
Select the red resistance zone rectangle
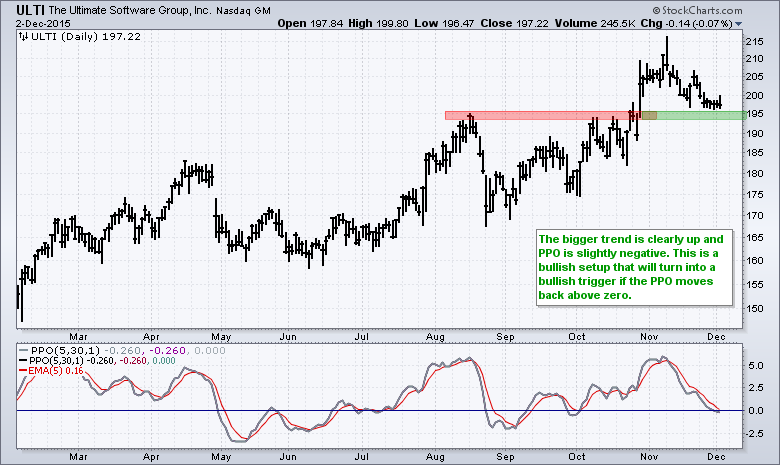pos(540,115)
